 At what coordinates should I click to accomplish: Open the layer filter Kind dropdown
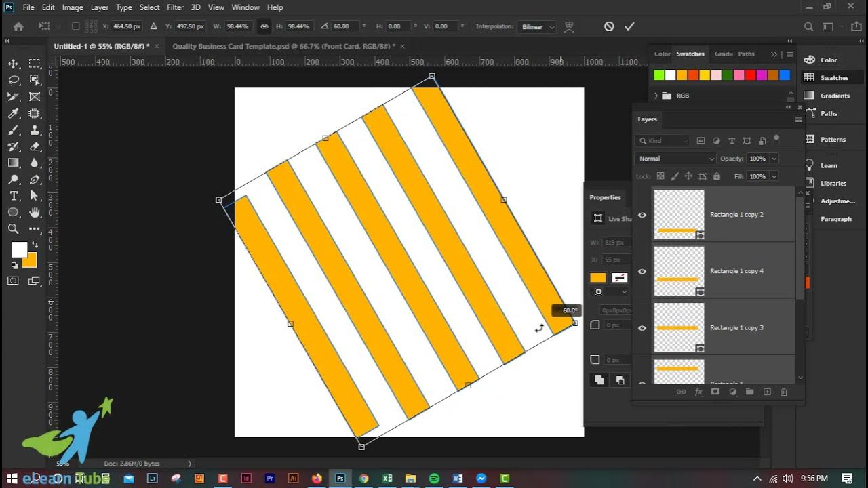click(663, 141)
